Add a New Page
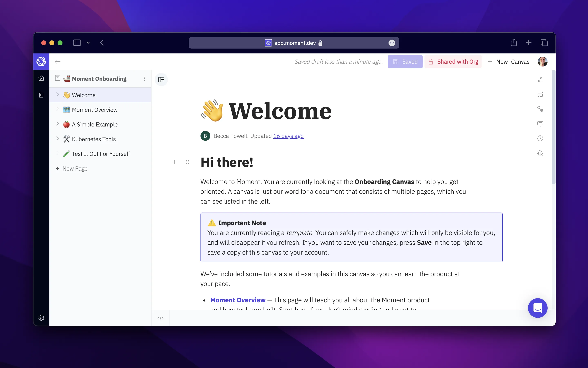Viewport: 588px width, 368px height. [x=71, y=168]
